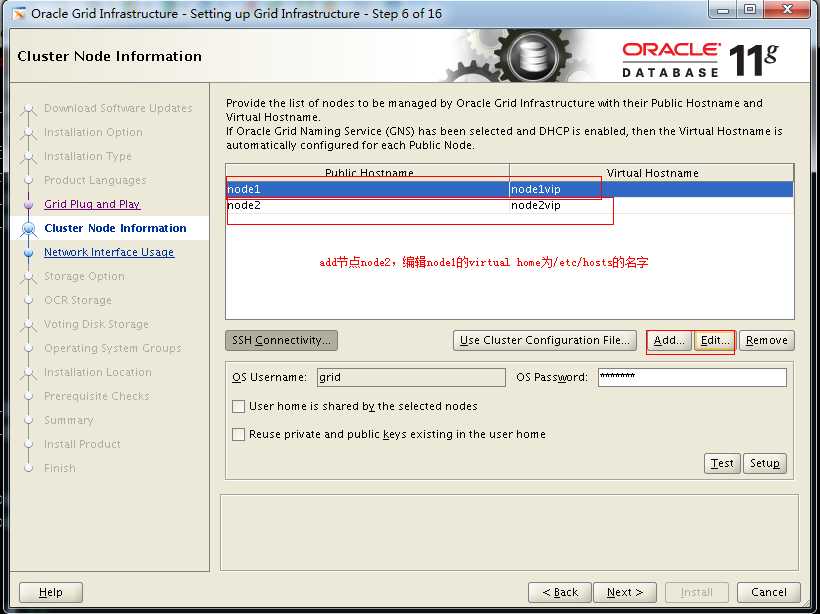Navigate to Grid Plug and Play step
The width and height of the screenshot is (820, 614).
[92, 204]
